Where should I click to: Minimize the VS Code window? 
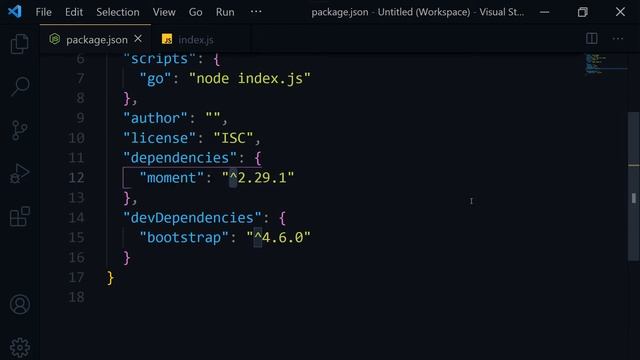tap(544, 12)
